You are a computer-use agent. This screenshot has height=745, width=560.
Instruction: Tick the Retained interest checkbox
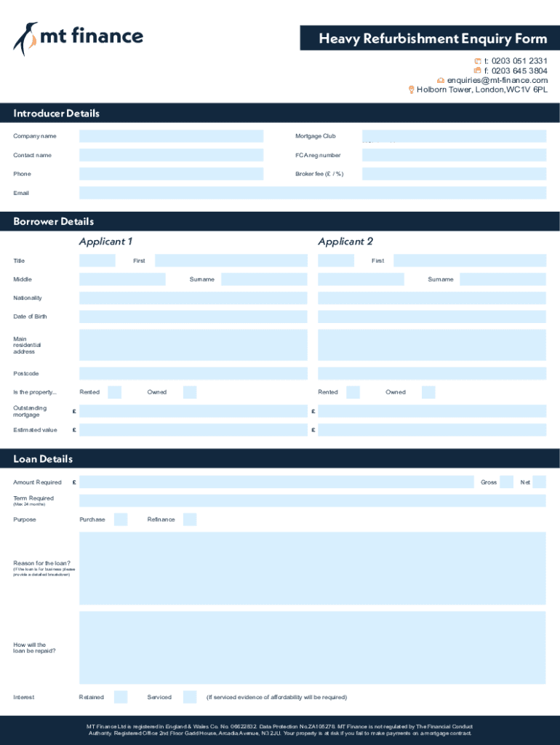(121, 697)
